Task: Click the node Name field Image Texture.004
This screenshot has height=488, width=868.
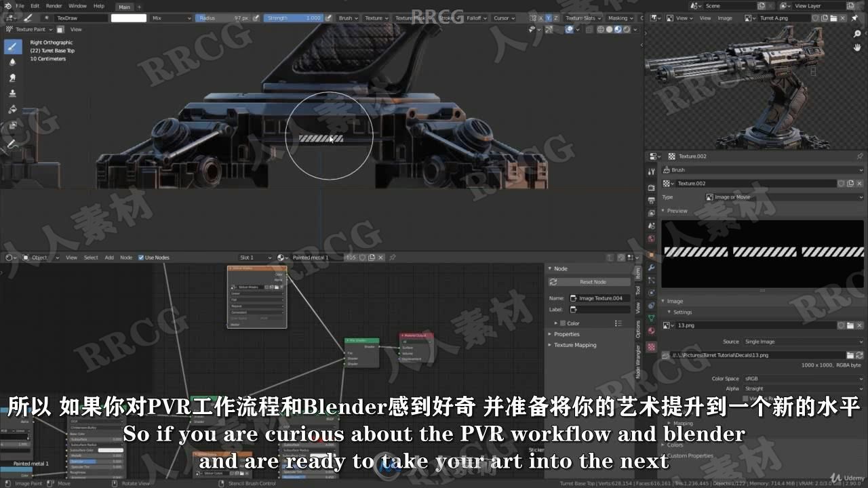Action: coord(599,298)
